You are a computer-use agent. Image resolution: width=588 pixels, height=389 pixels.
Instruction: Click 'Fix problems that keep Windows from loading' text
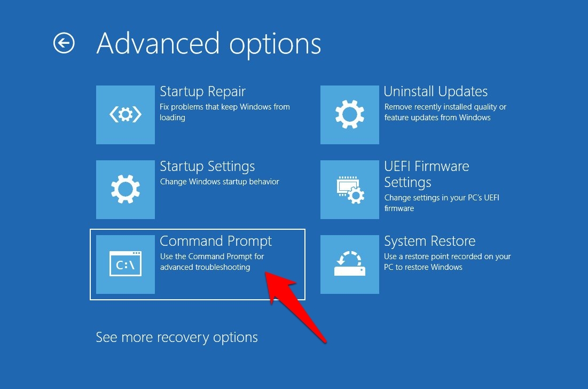(225, 112)
